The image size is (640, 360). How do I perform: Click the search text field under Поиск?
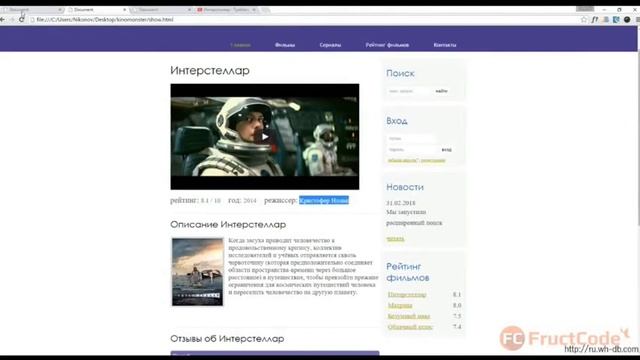coord(409,91)
